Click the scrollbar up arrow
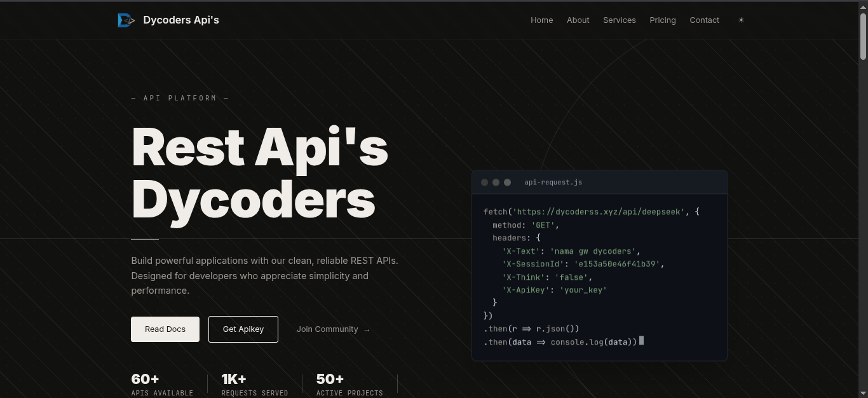 point(863,6)
